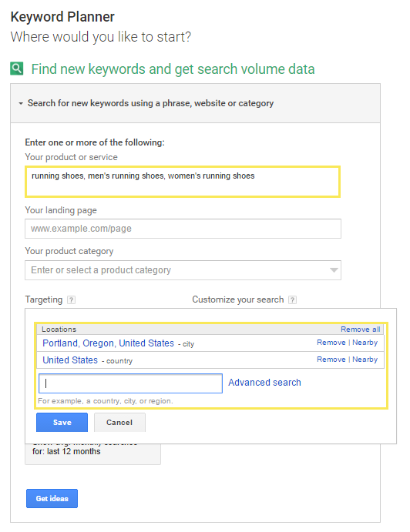Click 'Portland, Oregon, United States' location
The width and height of the screenshot is (410, 532).
pyautogui.click(x=108, y=343)
